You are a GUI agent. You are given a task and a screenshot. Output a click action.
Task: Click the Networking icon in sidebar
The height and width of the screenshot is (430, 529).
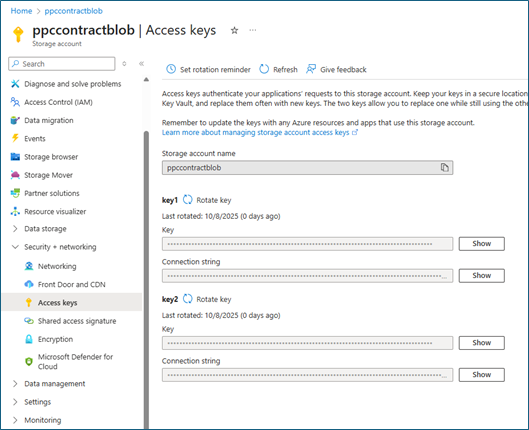[x=29, y=266]
